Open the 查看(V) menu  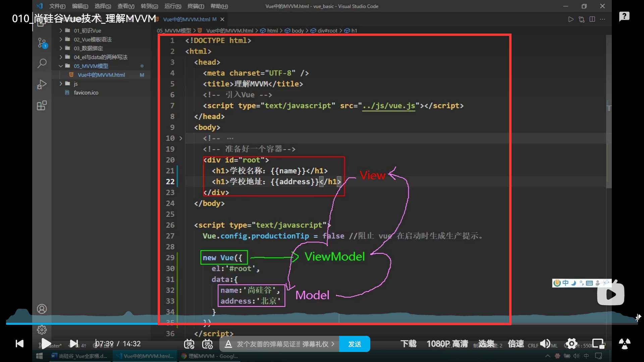pos(126,6)
